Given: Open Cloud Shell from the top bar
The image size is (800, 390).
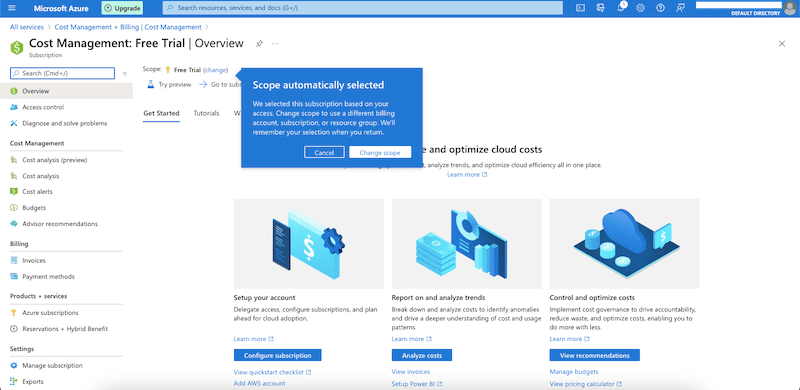Looking at the screenshot, I should pyautogui.click(x=580, y=8).
